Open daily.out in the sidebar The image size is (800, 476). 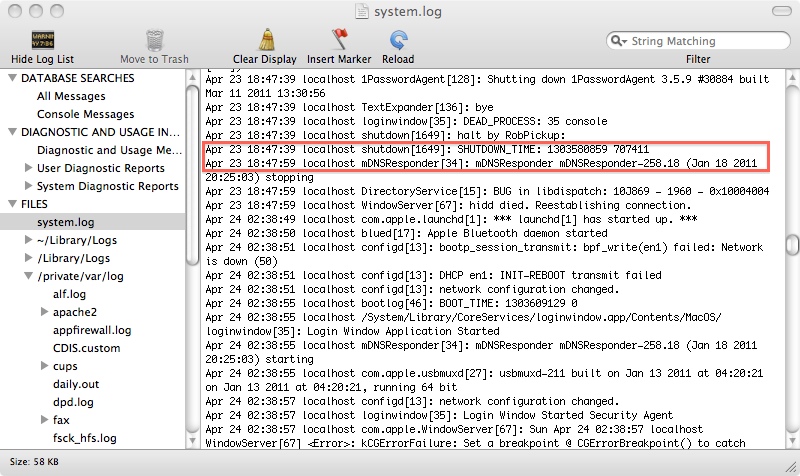tap(76, 384)
